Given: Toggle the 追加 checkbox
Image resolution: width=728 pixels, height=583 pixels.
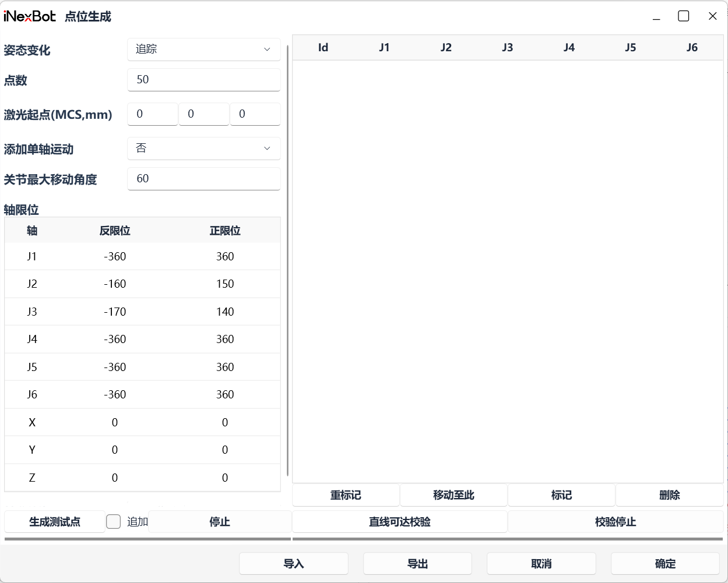Looking at the screenshot, I should click(x=114, y=522).
